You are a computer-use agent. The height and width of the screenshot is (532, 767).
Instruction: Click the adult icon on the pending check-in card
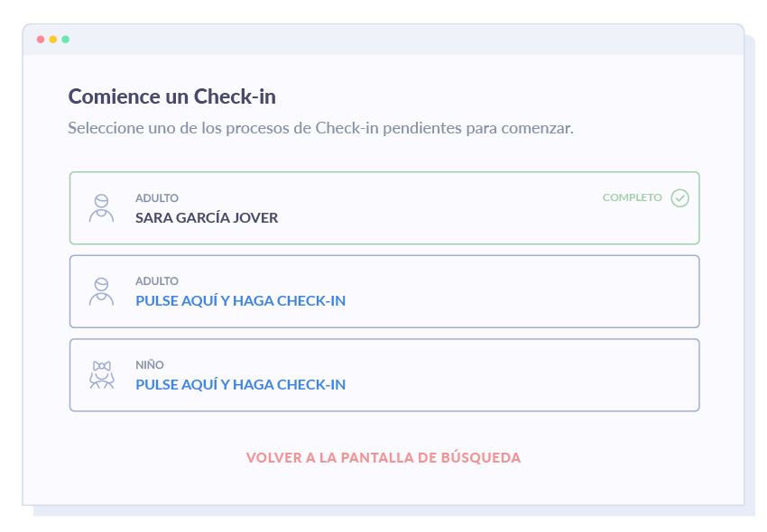101,292
